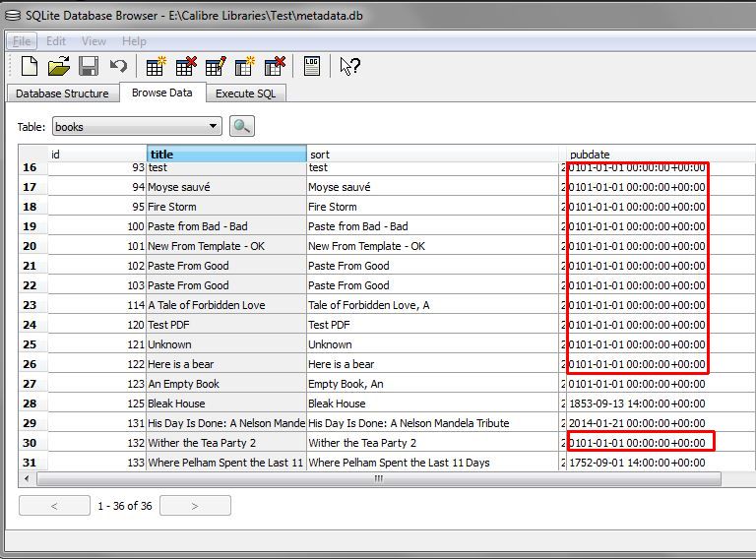Select the id cell with value 133
The image size is (756, 559).
click(x=96, y=463)
